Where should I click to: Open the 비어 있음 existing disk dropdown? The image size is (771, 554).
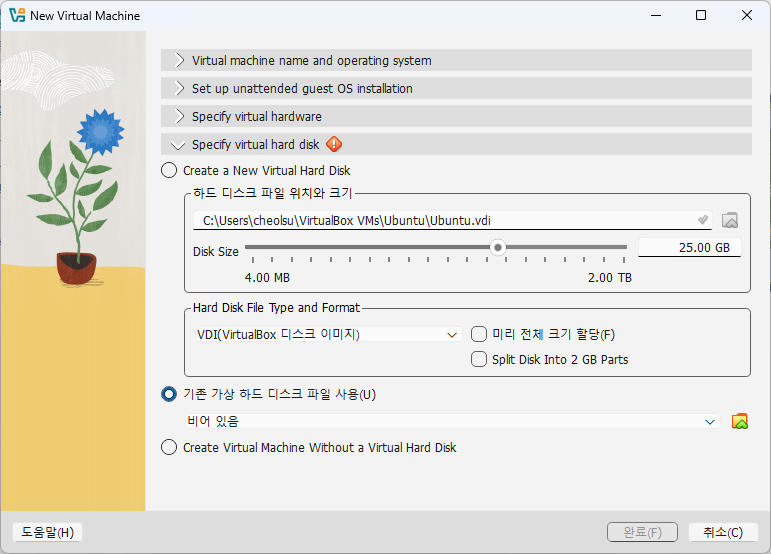coord(452,421)
